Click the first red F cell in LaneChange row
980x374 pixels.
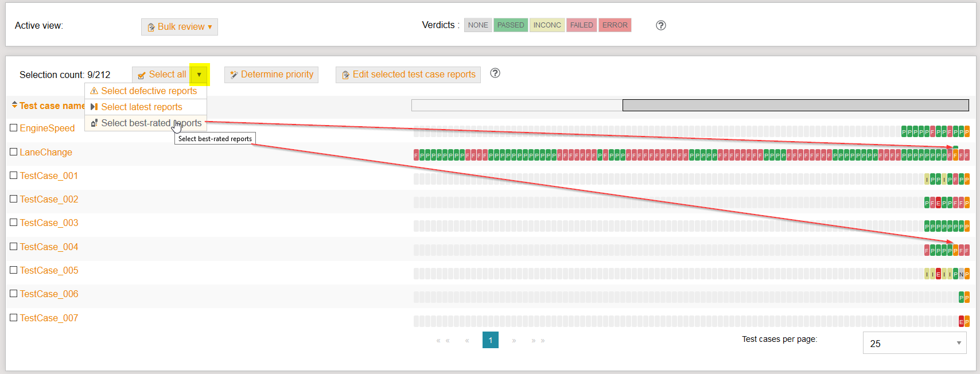tap(416, 155)
